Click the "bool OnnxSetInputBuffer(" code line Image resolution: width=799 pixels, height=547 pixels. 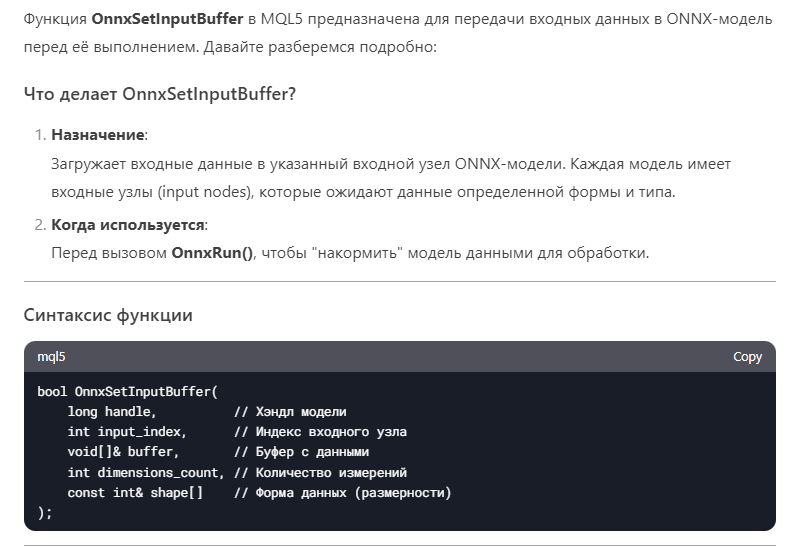pos(127,391)
